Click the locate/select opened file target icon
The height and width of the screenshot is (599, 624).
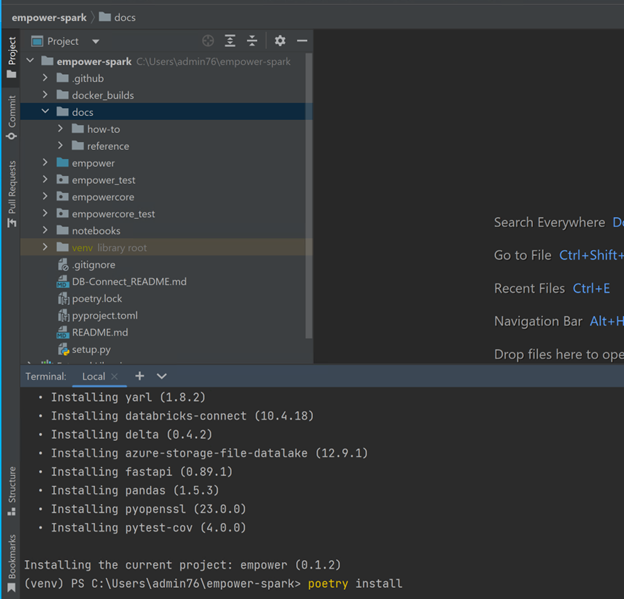coord(208,41)
